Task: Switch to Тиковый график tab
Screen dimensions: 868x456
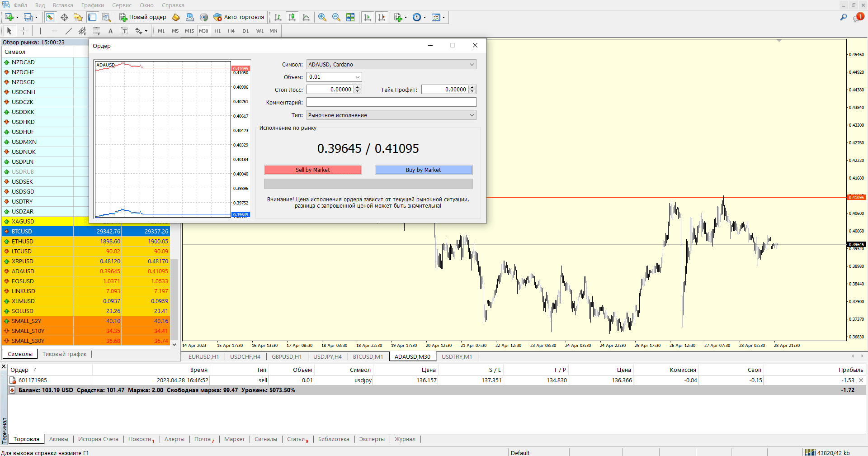Action: (64, 354)
